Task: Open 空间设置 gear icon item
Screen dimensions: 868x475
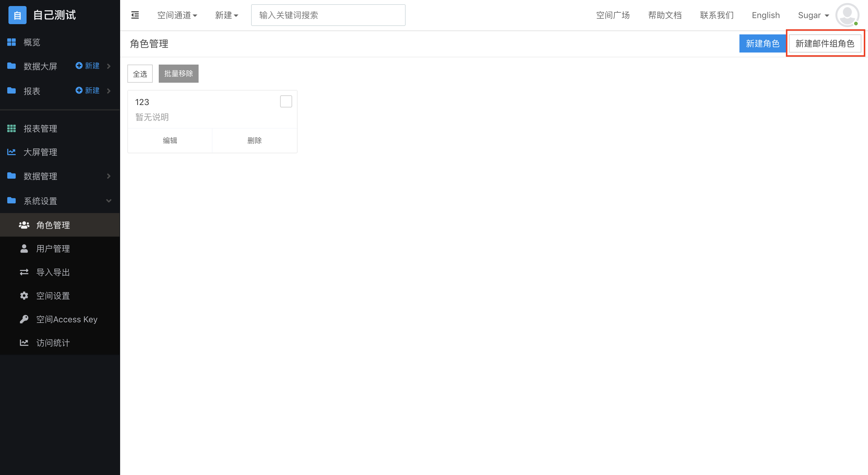Action: [x=24, y=296]
